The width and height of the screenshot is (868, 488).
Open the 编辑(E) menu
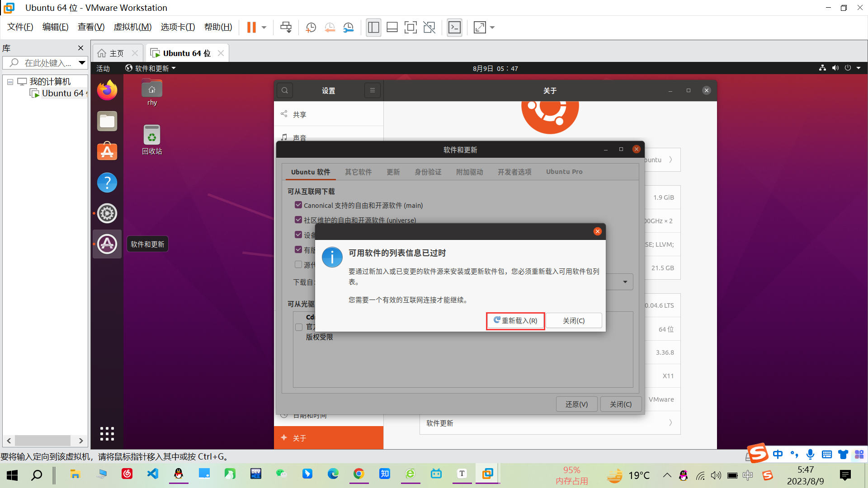coord(55,27)
